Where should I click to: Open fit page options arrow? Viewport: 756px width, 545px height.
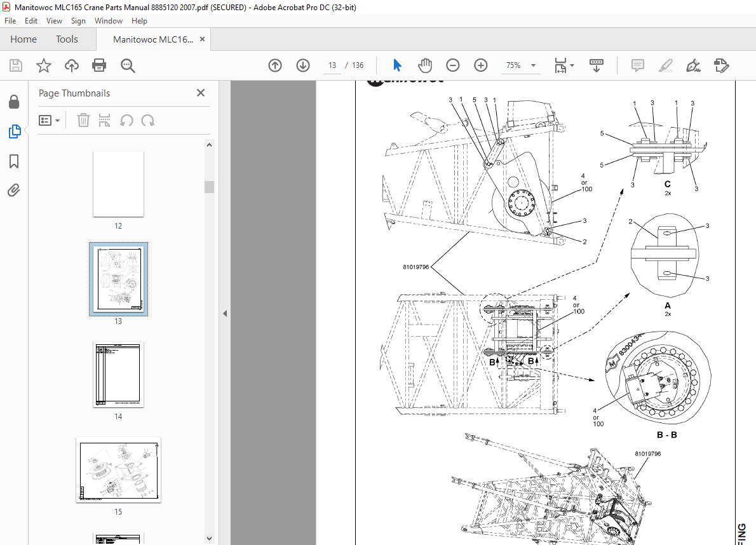click(x=572, y=65)
